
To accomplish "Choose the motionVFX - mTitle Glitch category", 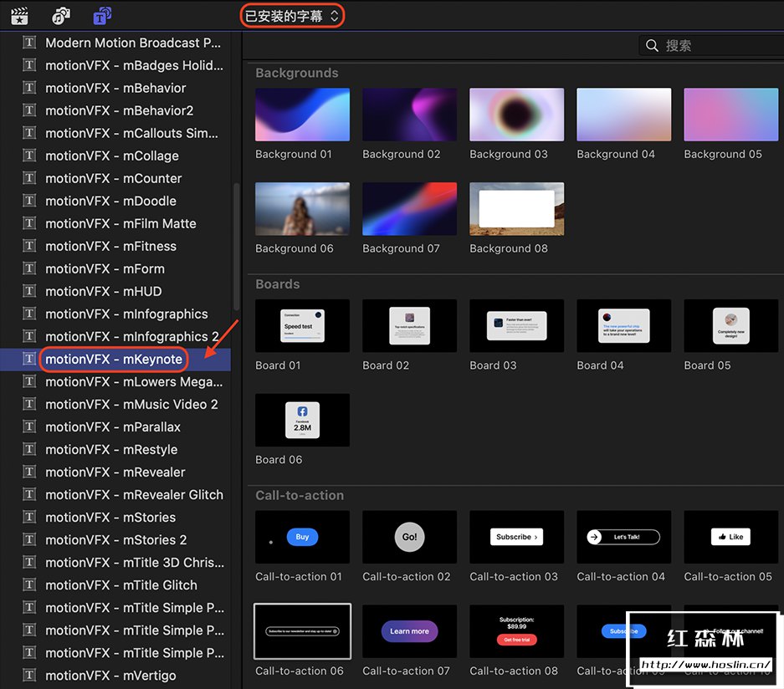I will click(x=115, y=585).
